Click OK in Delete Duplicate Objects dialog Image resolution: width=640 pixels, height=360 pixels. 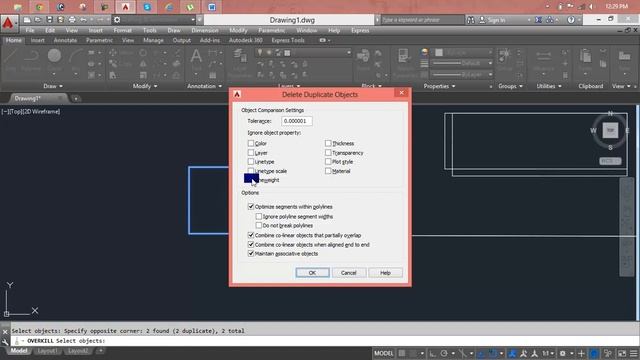[x=312, y=273]
